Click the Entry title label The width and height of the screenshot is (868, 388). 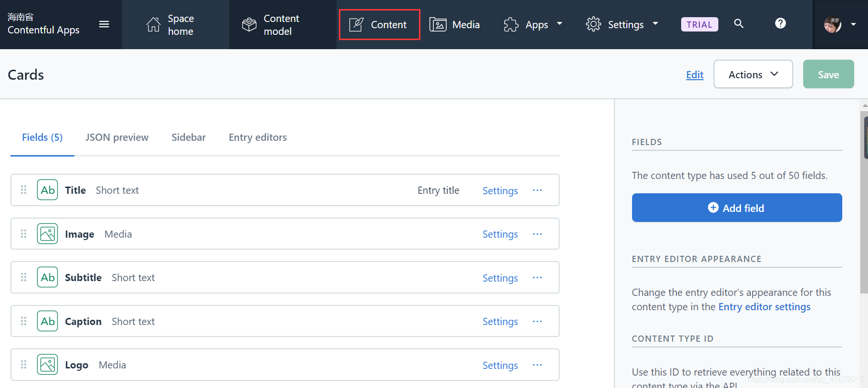tap(439, 190)
